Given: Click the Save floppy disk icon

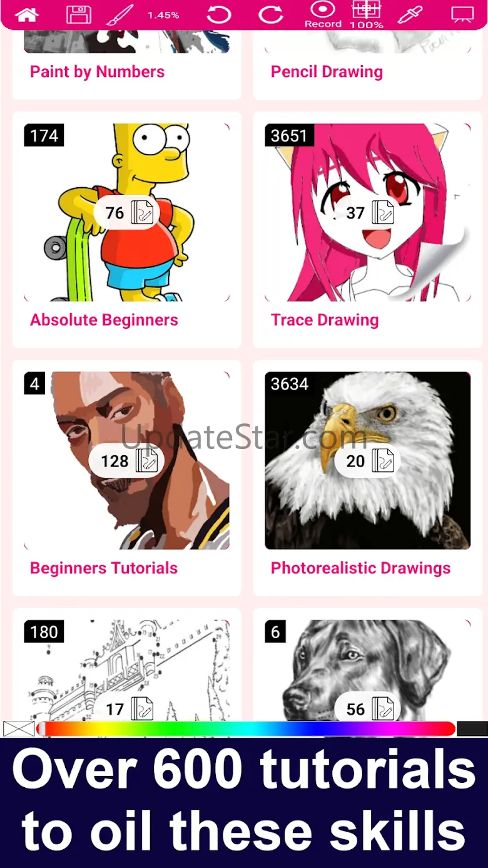Looking at the screenshot, I should click(x=79, y=14).
